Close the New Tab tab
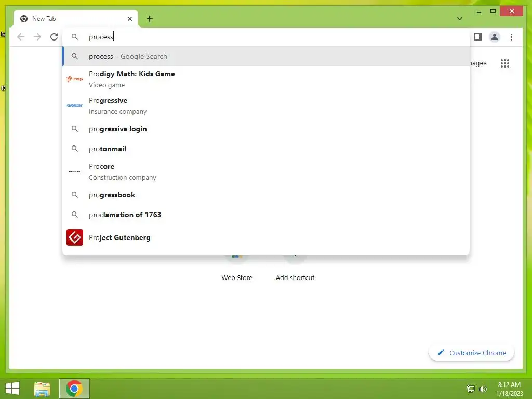The height and width of the screenshot is (399, 532). click(129, 19)
